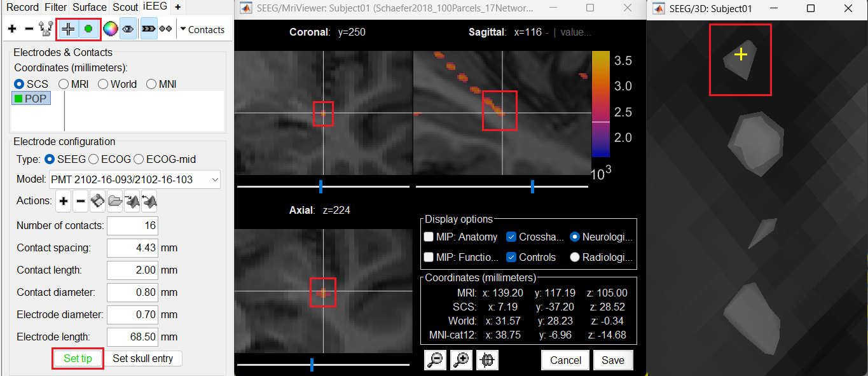
Task: Click the coronal slice slider handle
Action: (x=320, y=186)
